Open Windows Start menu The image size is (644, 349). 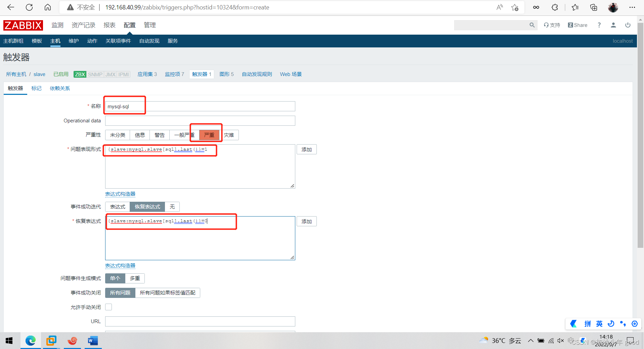coord(9,341)
